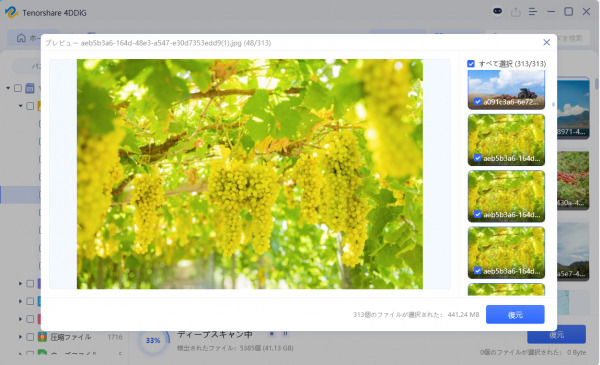Screen dimensions: 600x365
Task: Stop the deep scan with stop icon
Action: (272, 334)
